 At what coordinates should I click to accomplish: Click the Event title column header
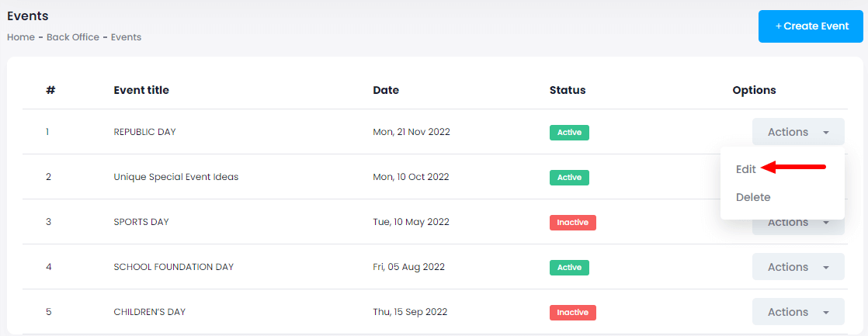[141, 90]
